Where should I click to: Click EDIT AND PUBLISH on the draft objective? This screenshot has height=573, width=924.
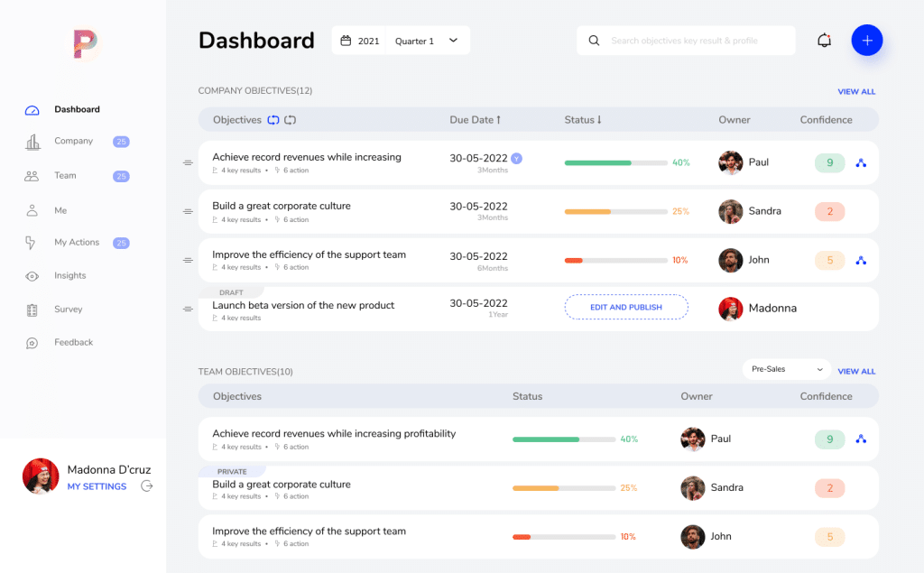626,307
